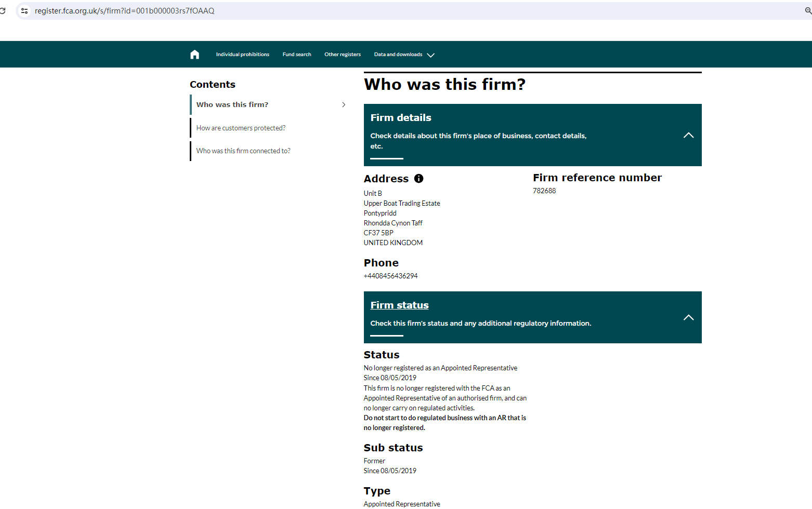Select postcode CF37 5BP text
812x509 pixels.
click(378, 233)
